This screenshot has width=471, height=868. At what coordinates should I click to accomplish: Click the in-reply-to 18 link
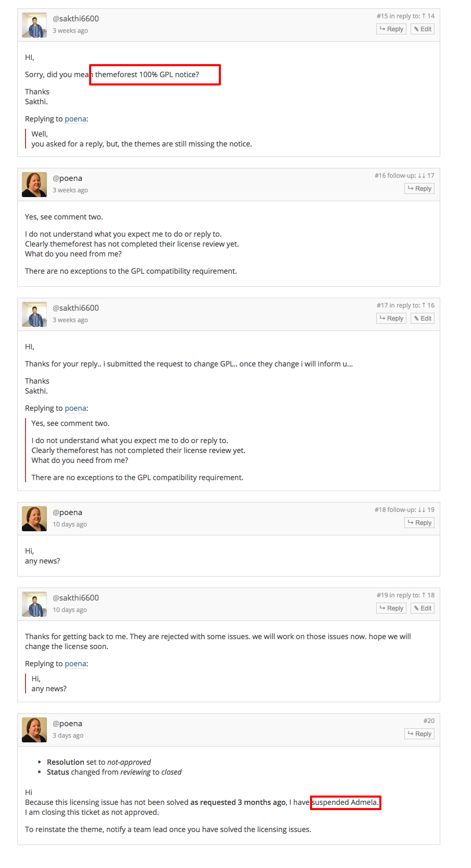click(431, 595)
